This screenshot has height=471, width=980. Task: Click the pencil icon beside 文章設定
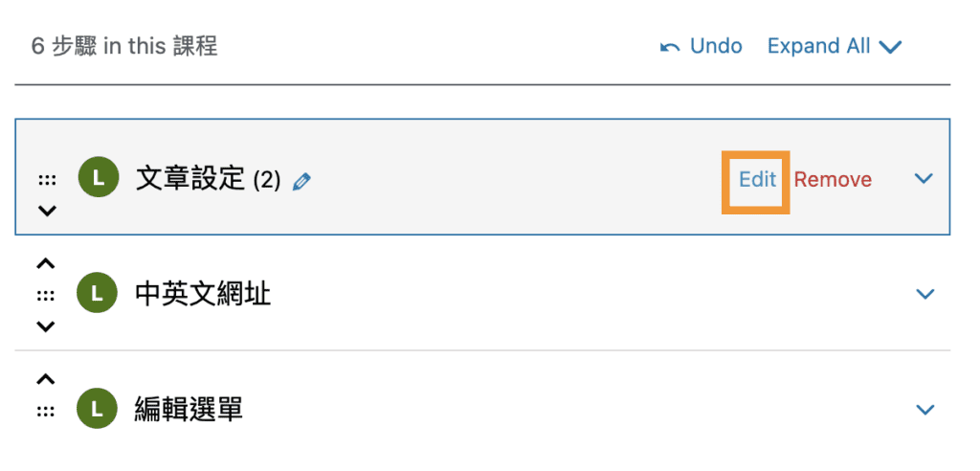coord(301,181)
